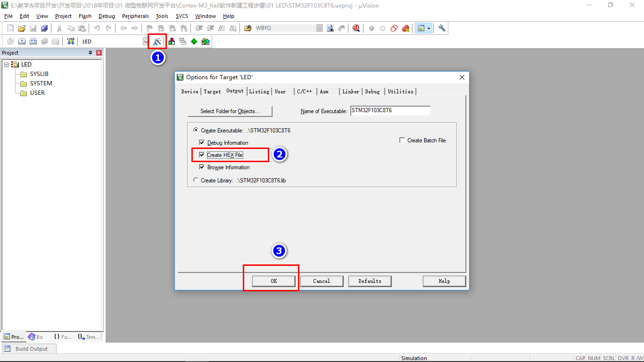Open a file with the folder icon
644x362 pixels.
22,28
